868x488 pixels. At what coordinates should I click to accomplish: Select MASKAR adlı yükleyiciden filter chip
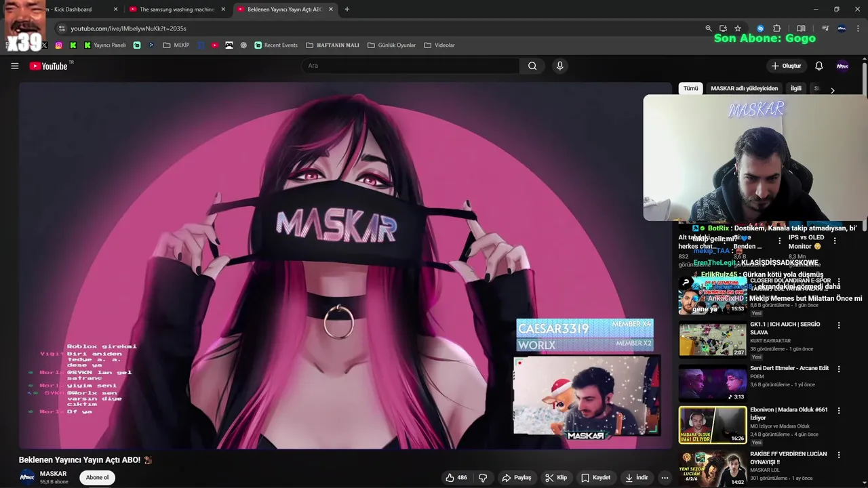(x=744, y=89)
